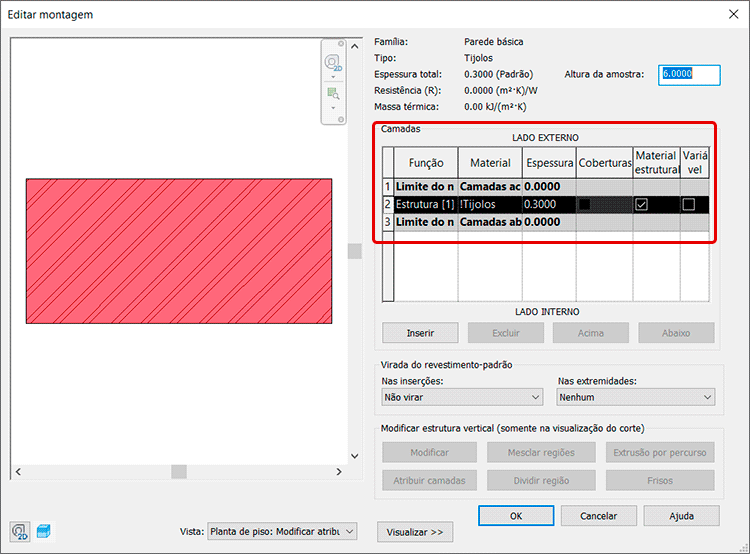
Task: Click row number 2 header in layers table
Action: click(x=388, y=205)
